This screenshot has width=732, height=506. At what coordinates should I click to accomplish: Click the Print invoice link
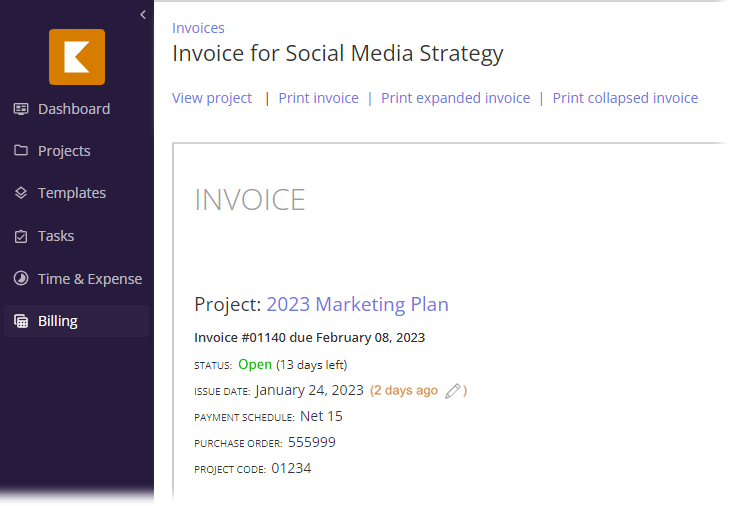[318, 98]
